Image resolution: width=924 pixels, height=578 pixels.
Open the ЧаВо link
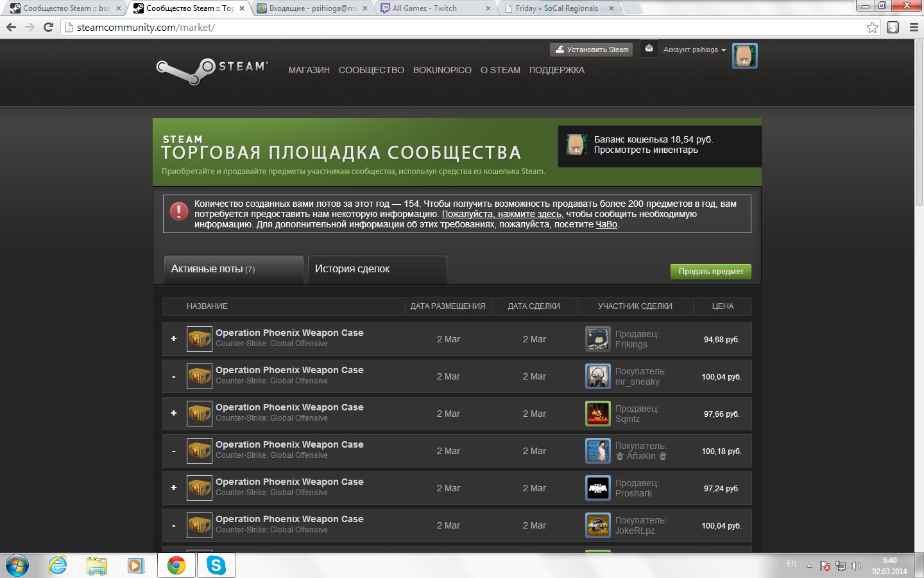(x=606, y=224)
